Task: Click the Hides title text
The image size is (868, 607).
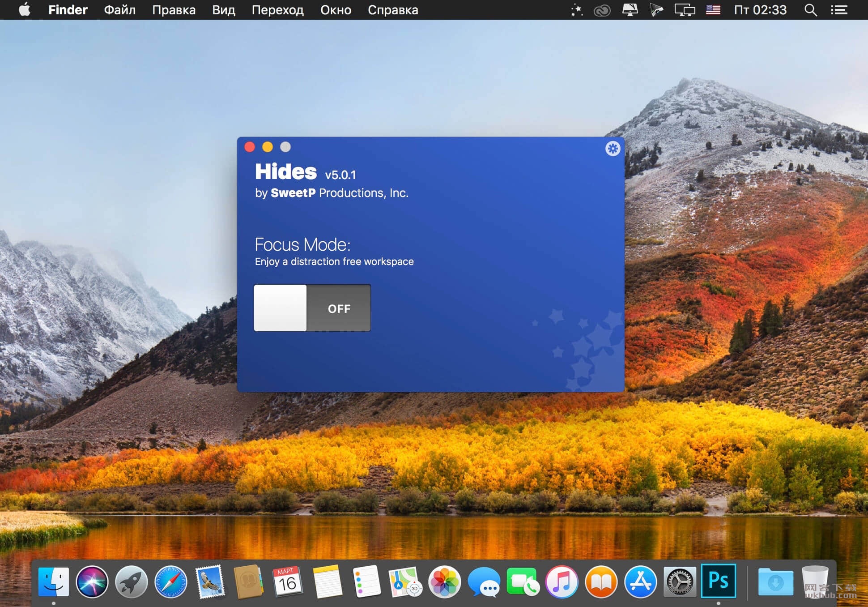Action: click(286, 171)
